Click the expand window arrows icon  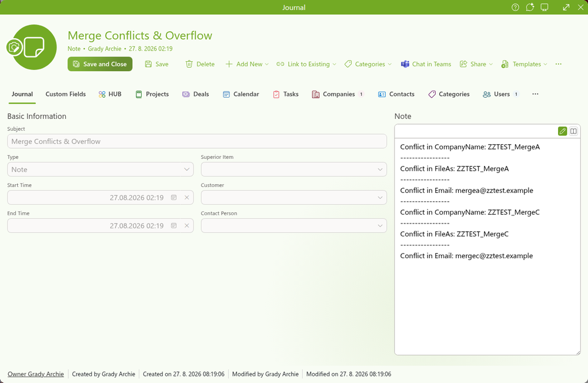point(566,7)
